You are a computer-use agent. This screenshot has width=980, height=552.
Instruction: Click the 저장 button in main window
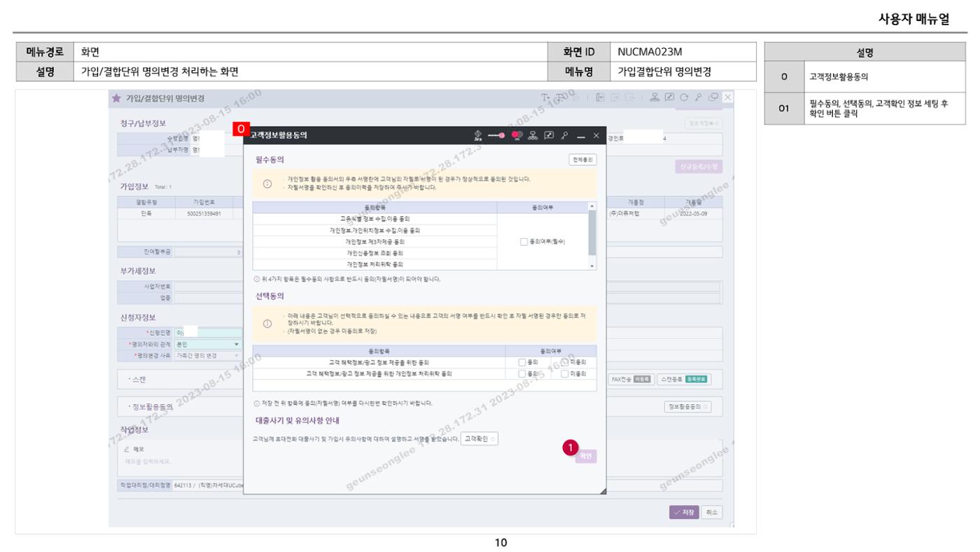tap(683, 512)
